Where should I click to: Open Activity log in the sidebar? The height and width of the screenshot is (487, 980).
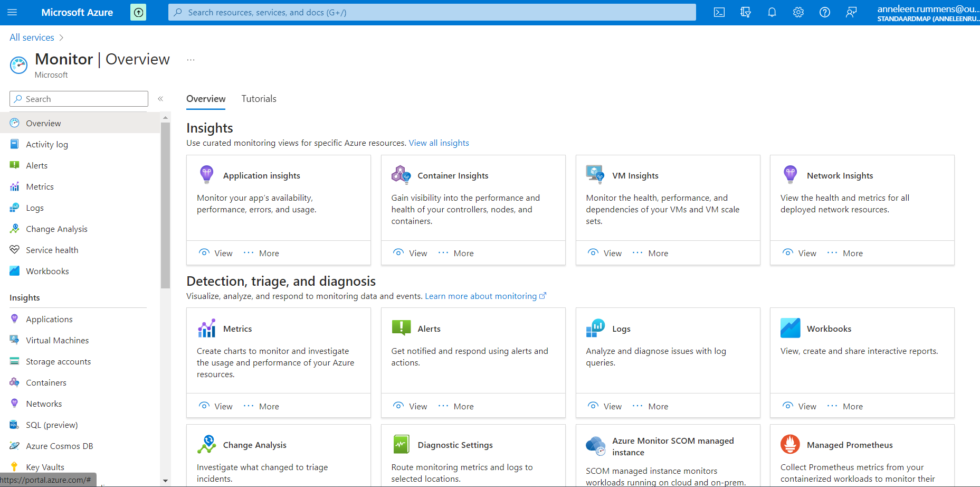click(x=80, y=144)
